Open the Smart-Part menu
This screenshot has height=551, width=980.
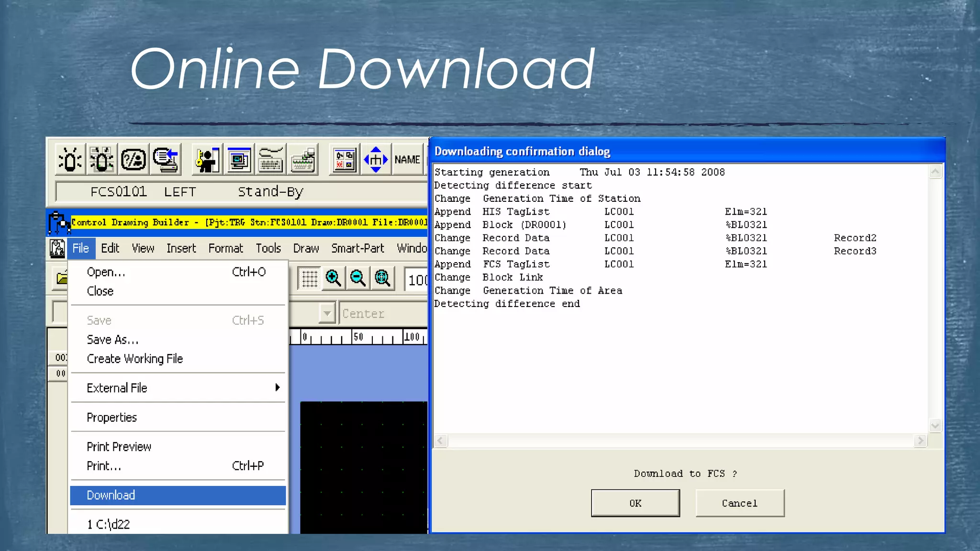pyautogui.click(x=357, y=248)
